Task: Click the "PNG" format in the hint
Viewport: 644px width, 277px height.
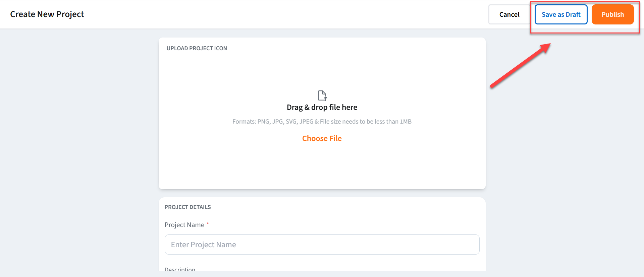Action: [263, 122]
